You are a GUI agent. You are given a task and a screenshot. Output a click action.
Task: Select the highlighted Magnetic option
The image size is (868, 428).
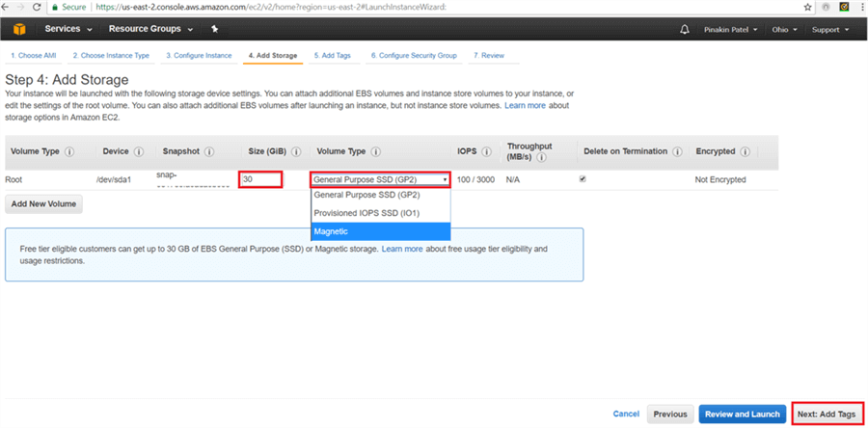381,231
